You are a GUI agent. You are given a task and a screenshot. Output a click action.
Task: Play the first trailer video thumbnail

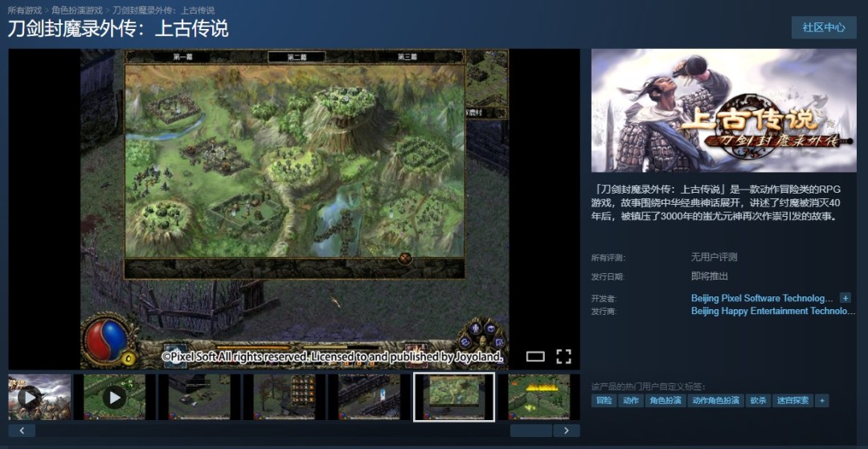click(30, 397)
